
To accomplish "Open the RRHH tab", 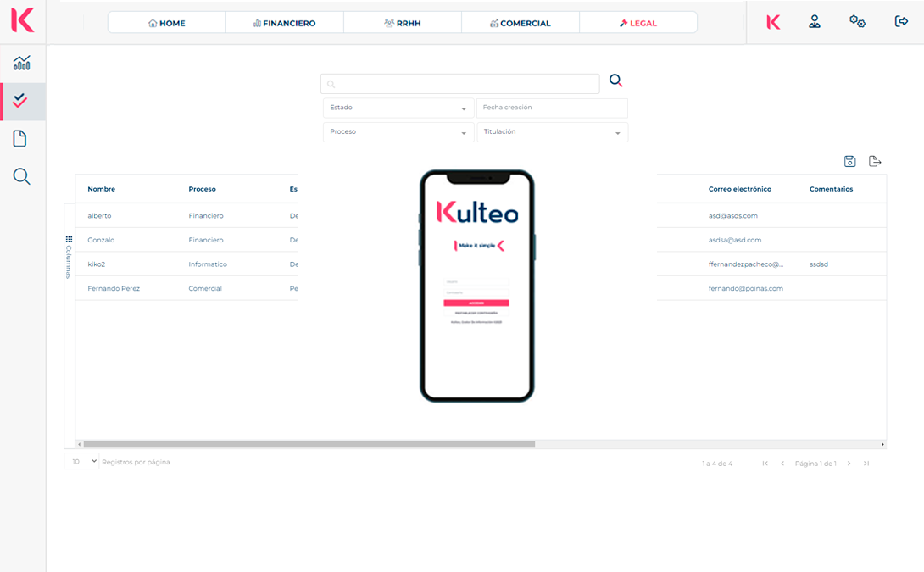I will point(403,23).
